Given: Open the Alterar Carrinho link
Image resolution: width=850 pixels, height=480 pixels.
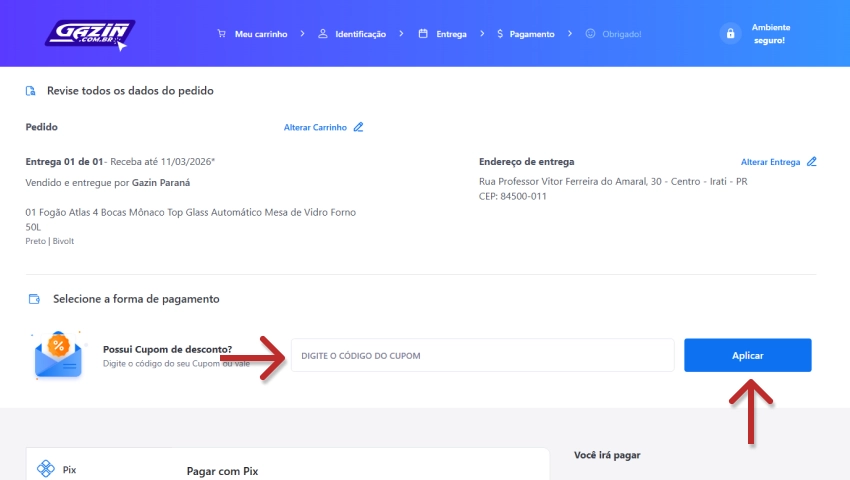Looking at the screenshot, I should pos(315,127).
